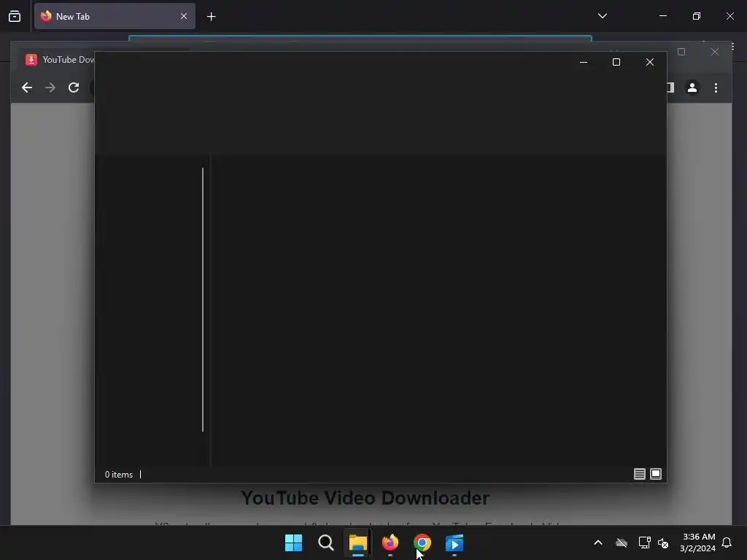Click the muted volume tray icon
Viewport: 747px width, 560px height.
[x=662, y=542]
